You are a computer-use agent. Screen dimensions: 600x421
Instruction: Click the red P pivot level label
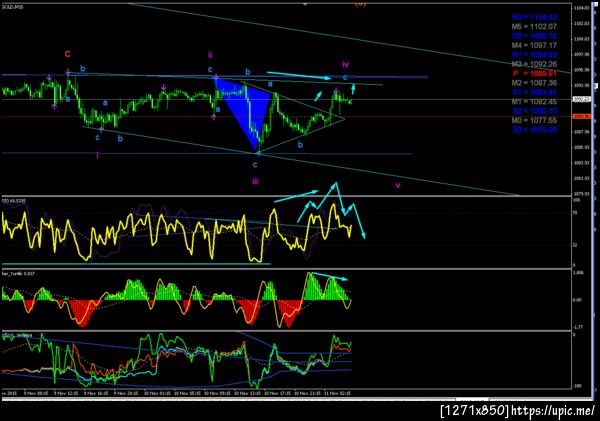(535, 73)
